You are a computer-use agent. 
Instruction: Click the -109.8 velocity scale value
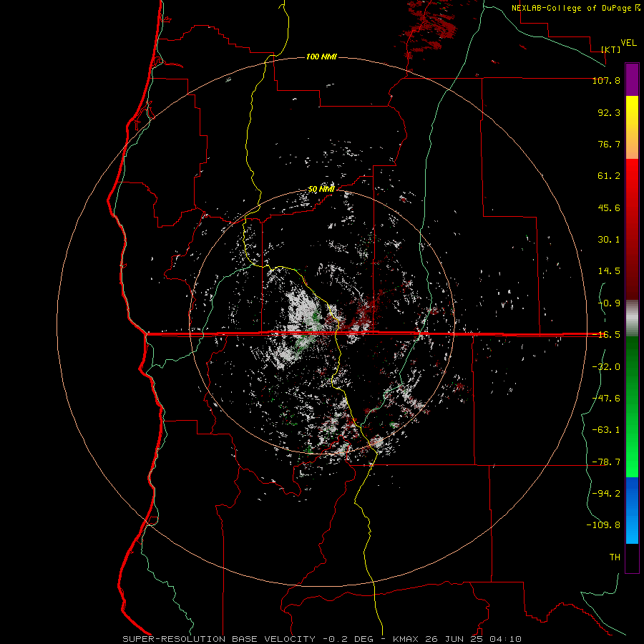coord(603,525)
